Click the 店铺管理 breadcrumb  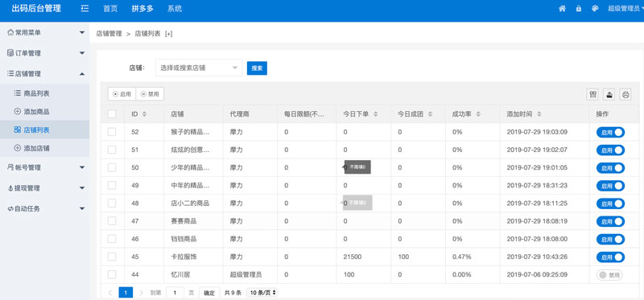109,34
